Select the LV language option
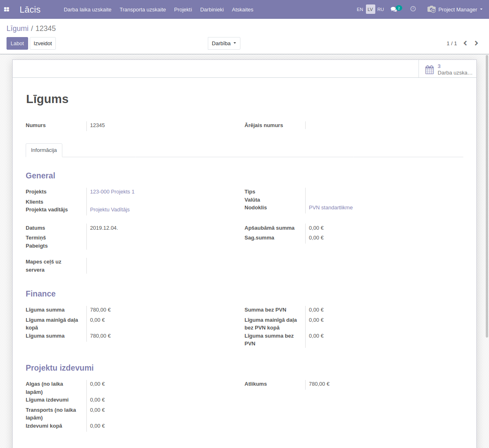The width and height of the screenshot is (489, 448). [370, 9]
